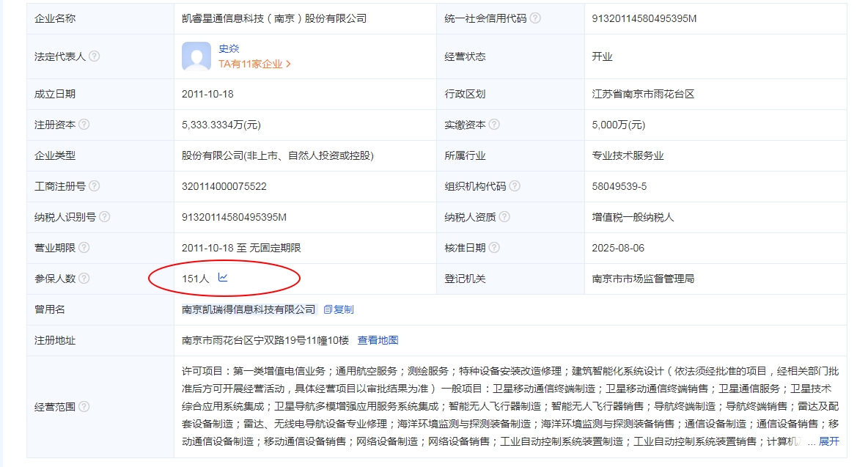Select business term 2011-10-18 至 无固定期限

coord(241,248)
